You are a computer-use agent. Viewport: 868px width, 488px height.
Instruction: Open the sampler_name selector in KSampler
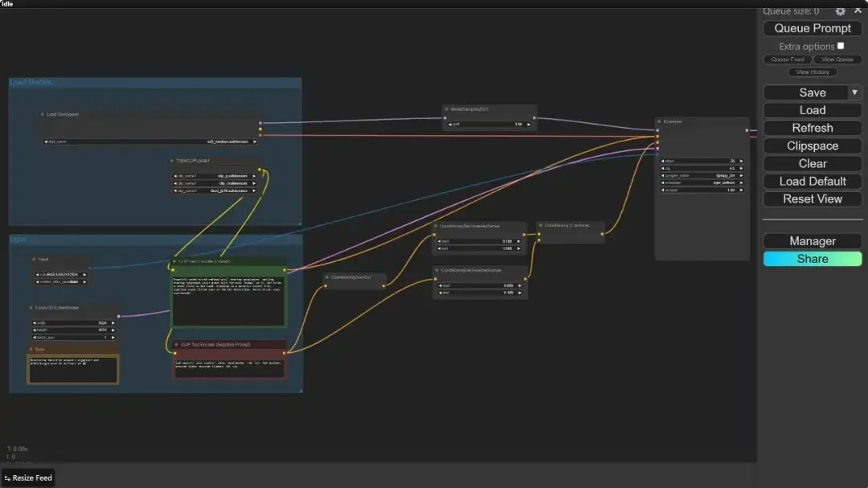pyautogui.click(x=701, y=174)
